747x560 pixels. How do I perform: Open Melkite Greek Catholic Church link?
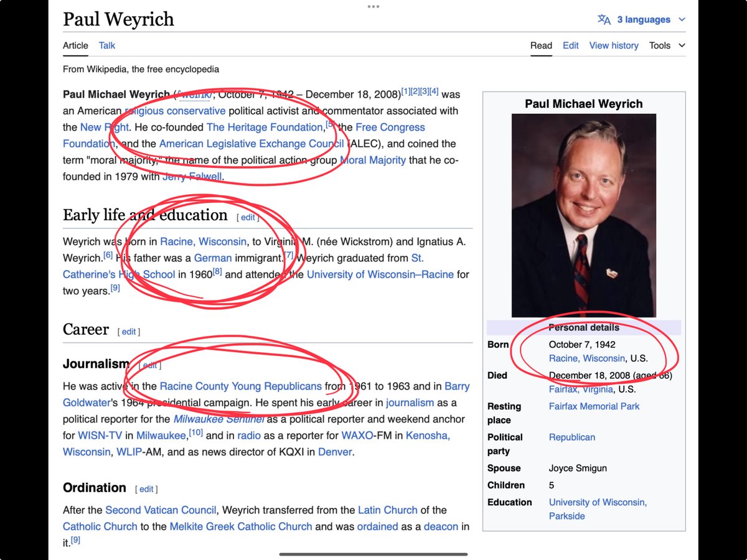point(241,526)
